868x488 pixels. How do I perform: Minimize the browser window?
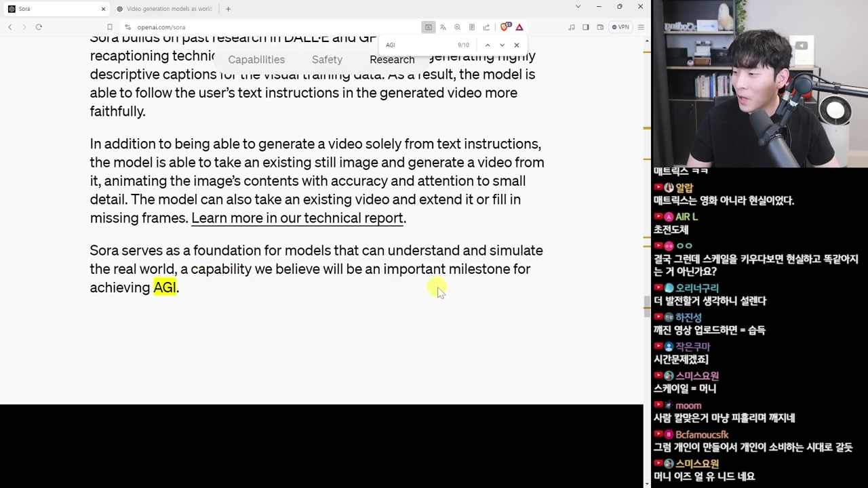point(599,7)
